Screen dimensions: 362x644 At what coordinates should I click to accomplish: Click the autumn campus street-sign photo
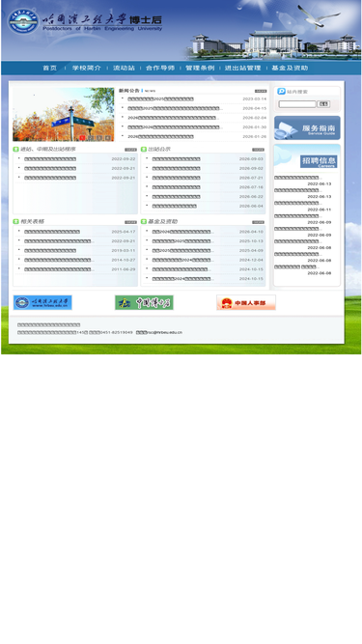[64, 115]
